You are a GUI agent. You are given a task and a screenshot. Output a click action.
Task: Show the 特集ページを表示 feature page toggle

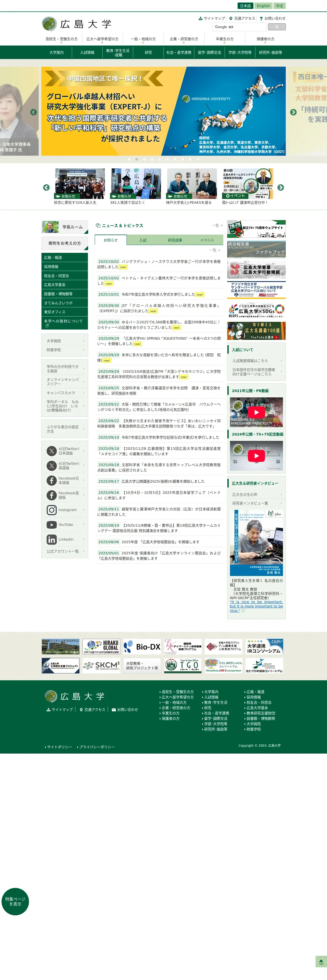[x=15, y=902]
